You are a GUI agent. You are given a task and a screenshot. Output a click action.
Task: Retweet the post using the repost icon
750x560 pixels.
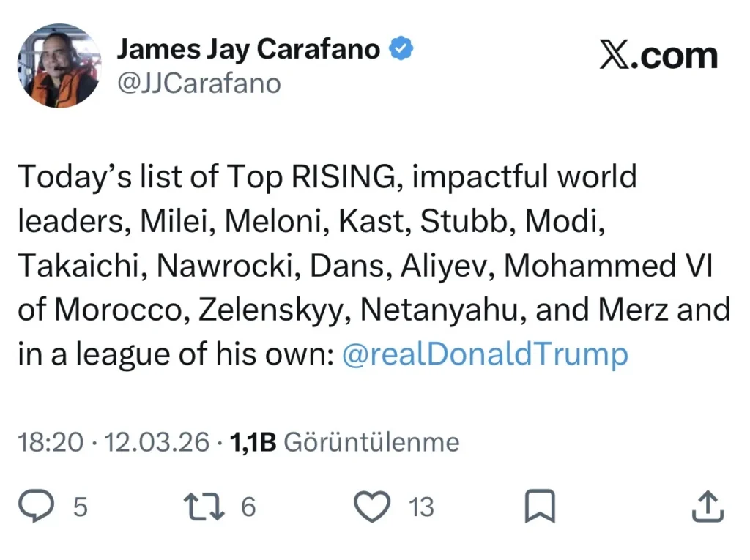coord(204,507)
